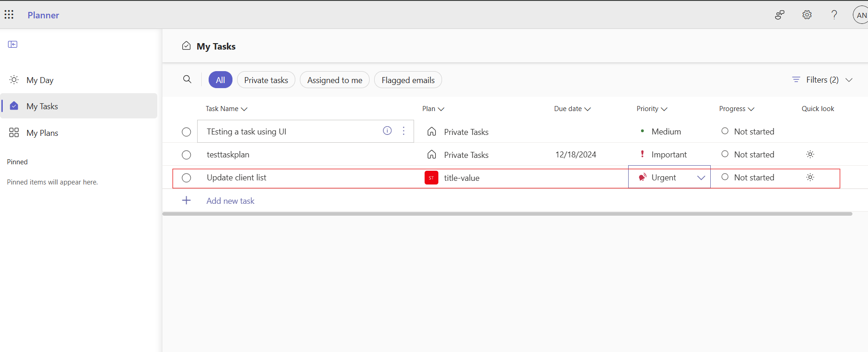868x352 pixels.
Task: Click the 'Update client list' task name
Action: coord(236,178)
